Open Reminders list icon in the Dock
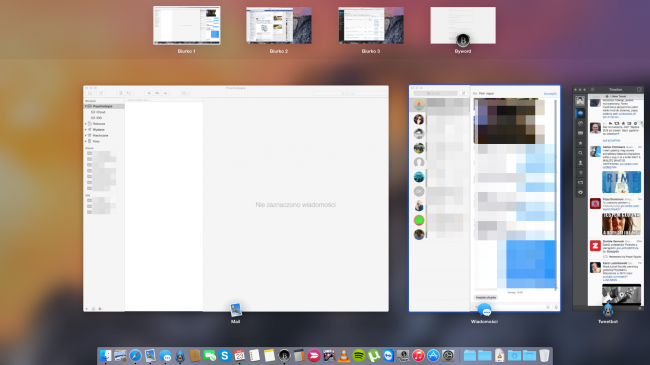 click(255, 355)
